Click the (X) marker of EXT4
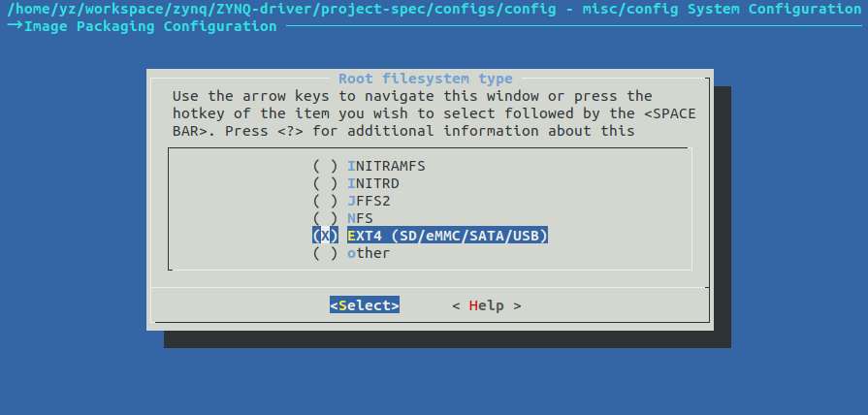This screenshot has width=868, height=415. 325,236
